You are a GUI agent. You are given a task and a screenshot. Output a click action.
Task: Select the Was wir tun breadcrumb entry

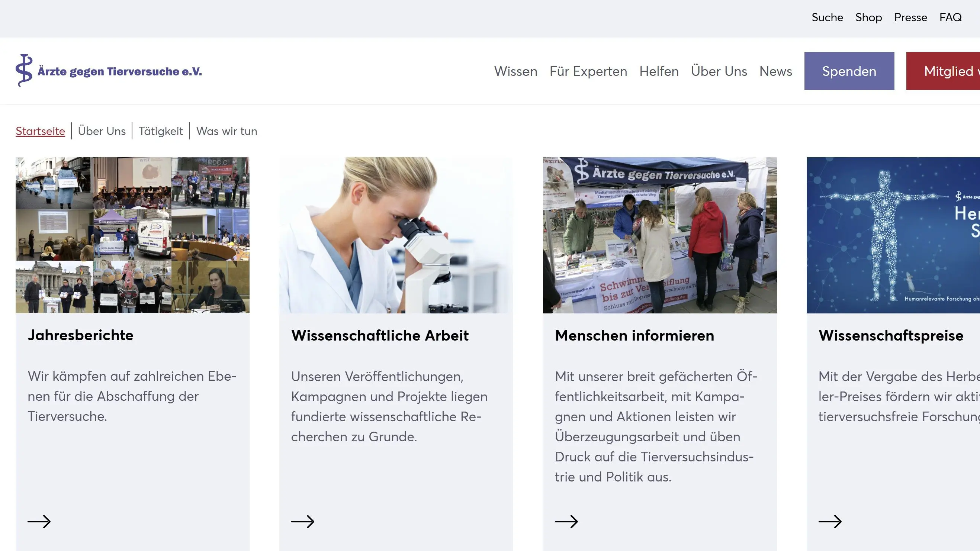[x=226, y=131]
